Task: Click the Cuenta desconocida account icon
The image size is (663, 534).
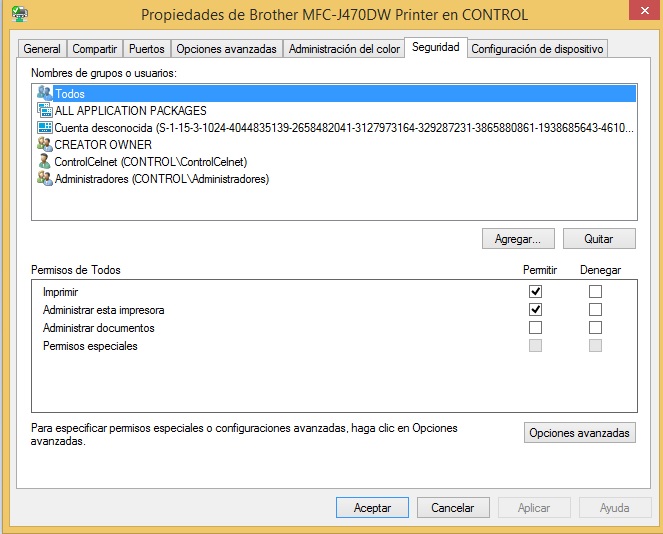Action: [x=44, y=128]
